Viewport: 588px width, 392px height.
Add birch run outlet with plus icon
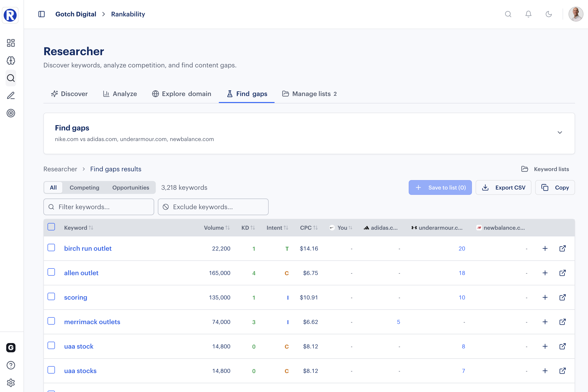click(545, 248)
